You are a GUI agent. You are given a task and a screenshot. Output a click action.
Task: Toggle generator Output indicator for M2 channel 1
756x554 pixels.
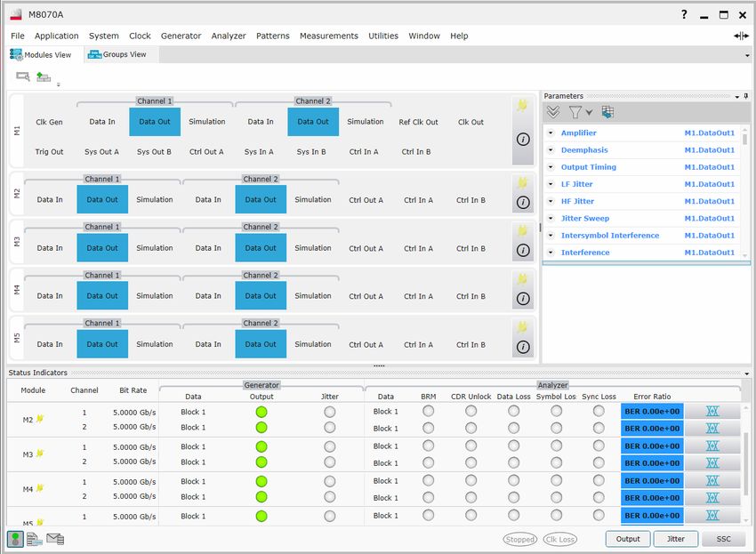point(261,413)
